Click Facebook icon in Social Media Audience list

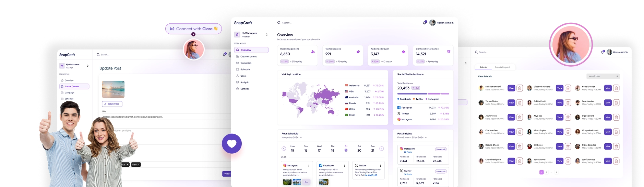[399, 108]
